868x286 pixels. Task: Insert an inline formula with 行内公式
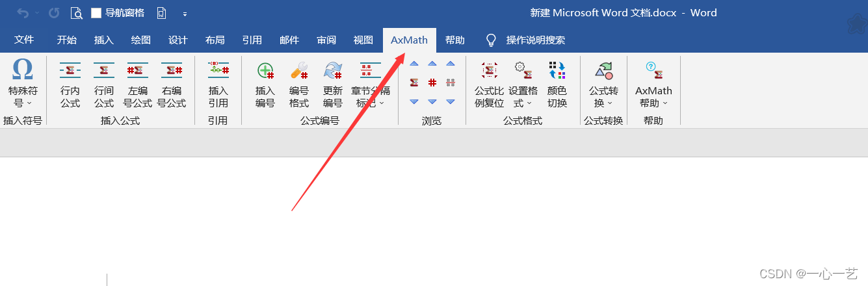[x=70, y=84]
